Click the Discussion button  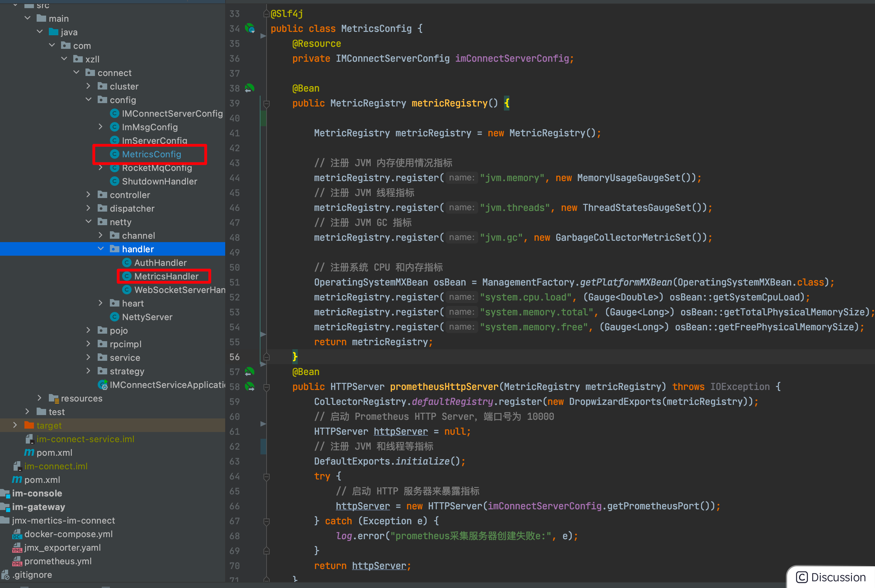(831, 577)
